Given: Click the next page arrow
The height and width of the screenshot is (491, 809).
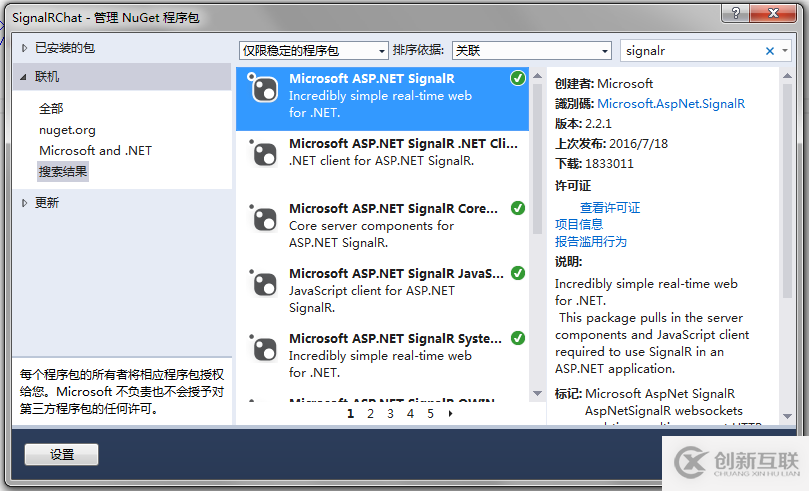Looking at the screenshot, I should coord(450,414).
